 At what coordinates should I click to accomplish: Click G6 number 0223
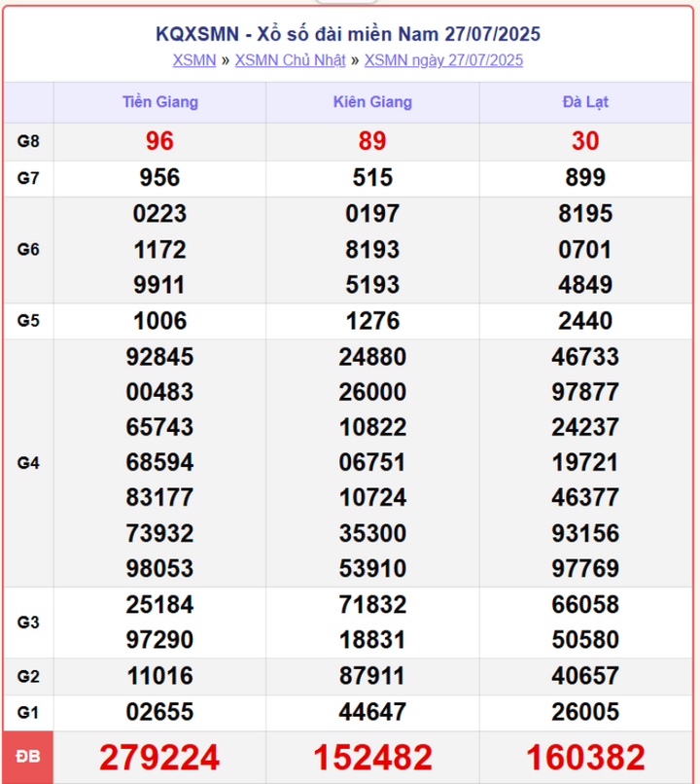click(x=159, y=213)
